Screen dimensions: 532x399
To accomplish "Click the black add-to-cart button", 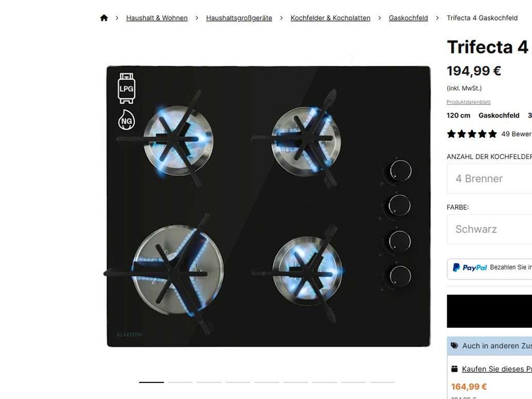I will [x=489, y=311].
